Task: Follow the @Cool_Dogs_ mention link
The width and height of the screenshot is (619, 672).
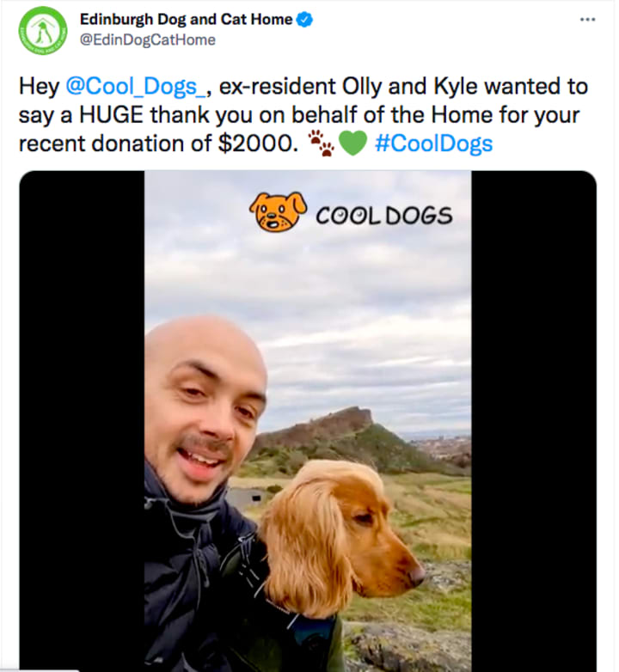Action: (138, 86)
